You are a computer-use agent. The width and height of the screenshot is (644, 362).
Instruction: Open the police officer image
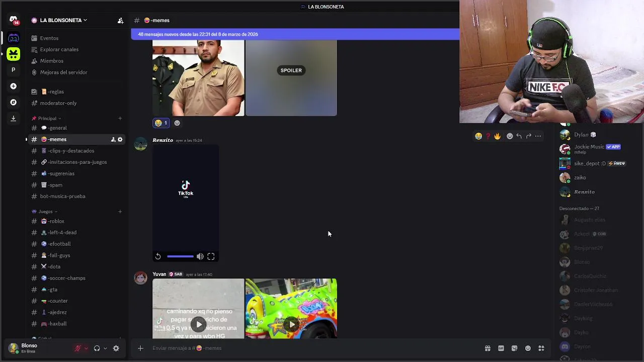click(x=198, y=78)
